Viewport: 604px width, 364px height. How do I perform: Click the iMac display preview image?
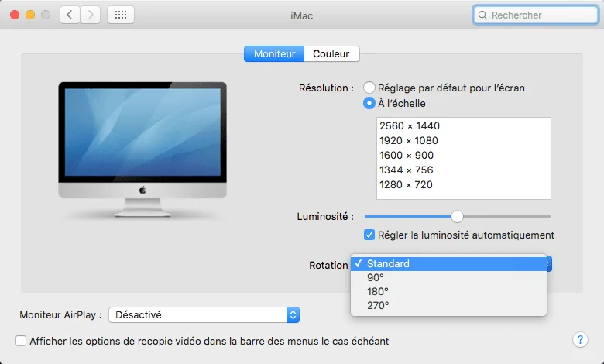(142, 149)
